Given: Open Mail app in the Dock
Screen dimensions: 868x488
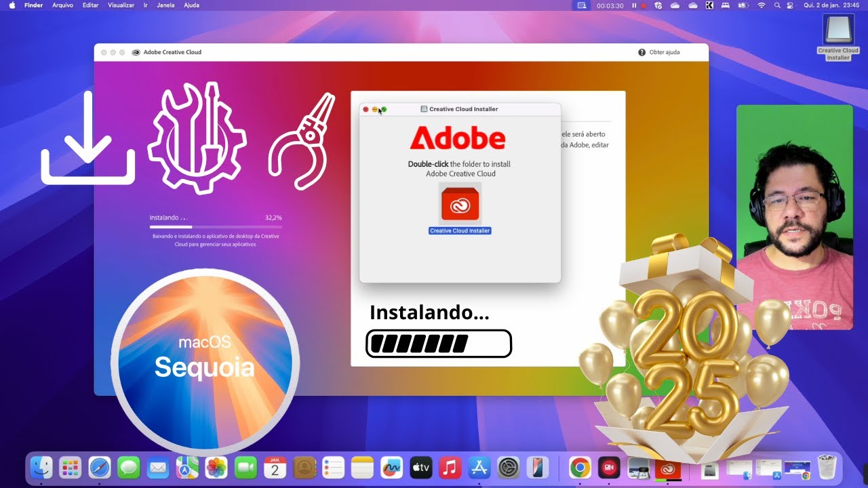Looking at the screenshot, I should [x=158, y=468].
